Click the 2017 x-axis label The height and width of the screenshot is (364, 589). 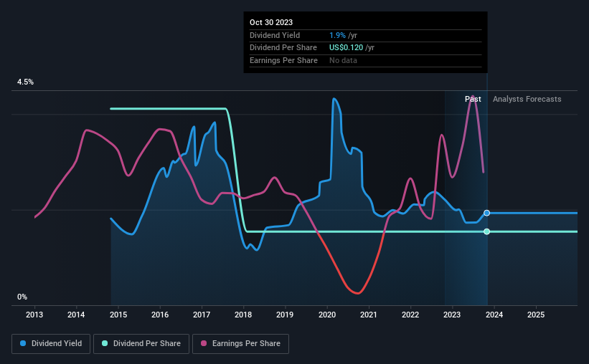202,315
